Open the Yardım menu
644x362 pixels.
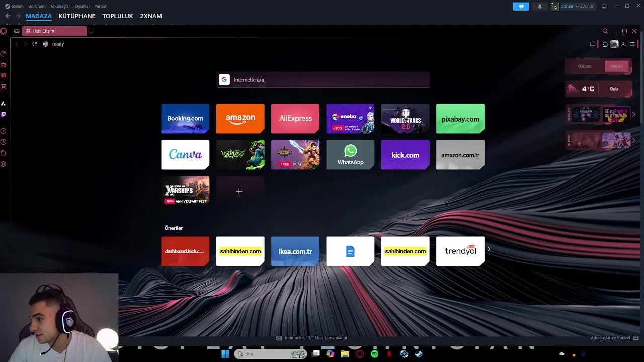click(x=101, y=6)
